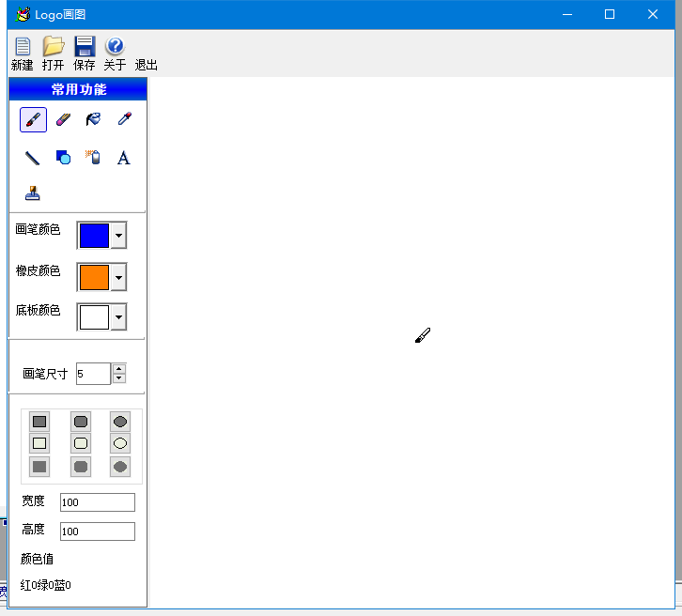Pick the eyedropper color picker tool
Screen dimensions: 682x616
tap(123, 120)
